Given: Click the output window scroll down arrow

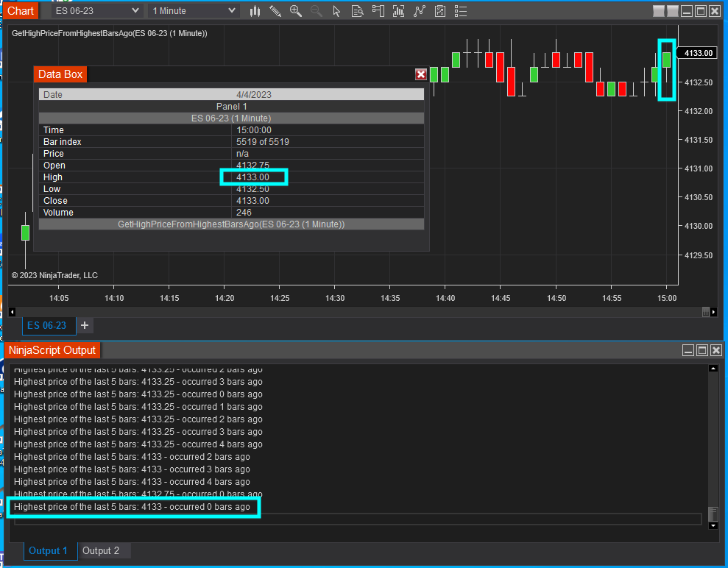Looking at the screenshot, I should coord(713,525).
